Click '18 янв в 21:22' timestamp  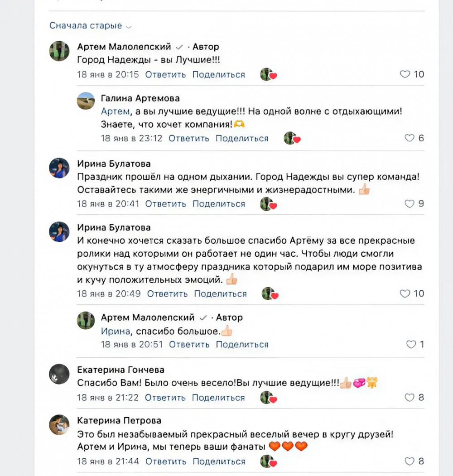[108, 398]
